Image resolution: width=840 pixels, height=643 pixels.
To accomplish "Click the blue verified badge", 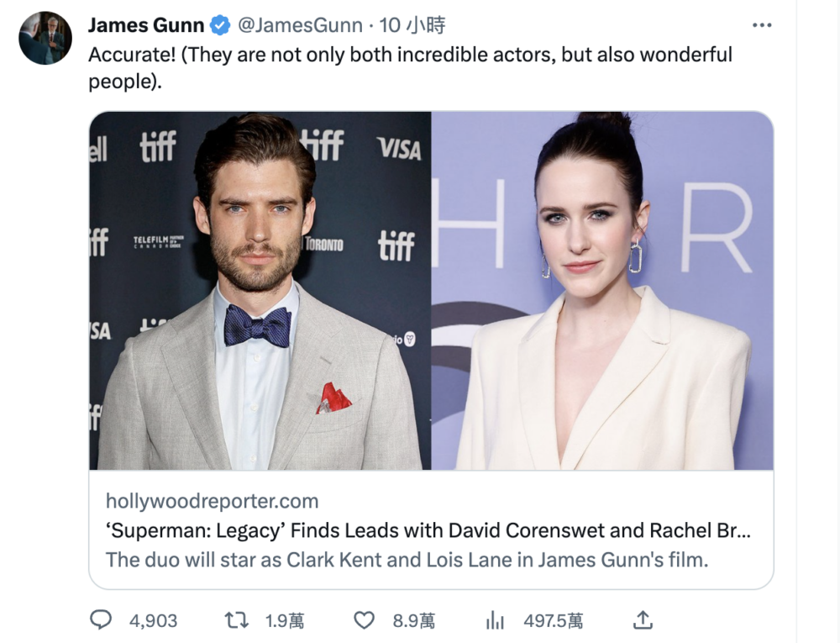I will point(220,26).
